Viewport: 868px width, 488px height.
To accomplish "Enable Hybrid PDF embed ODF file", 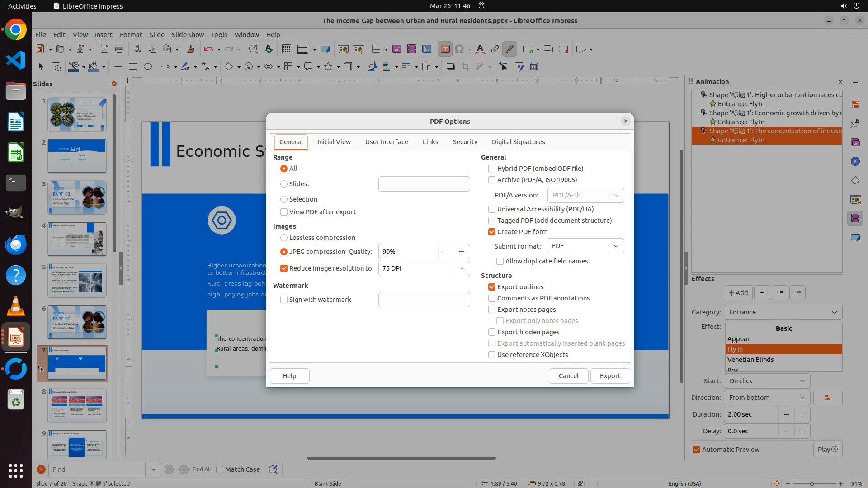I will pyautogui.click(x=492, y=169).
